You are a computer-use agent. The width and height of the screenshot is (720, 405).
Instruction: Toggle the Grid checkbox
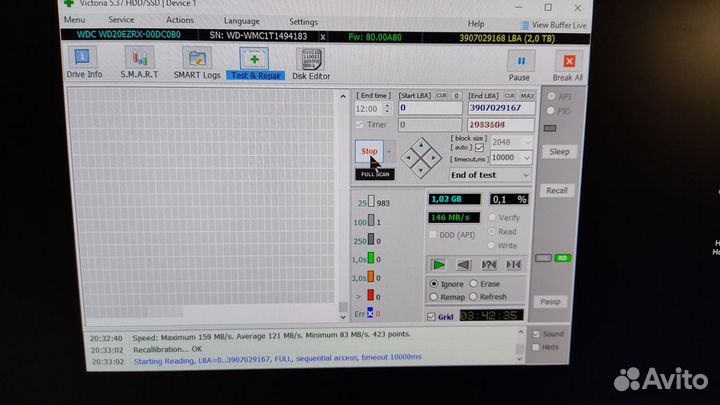[432, 317]
